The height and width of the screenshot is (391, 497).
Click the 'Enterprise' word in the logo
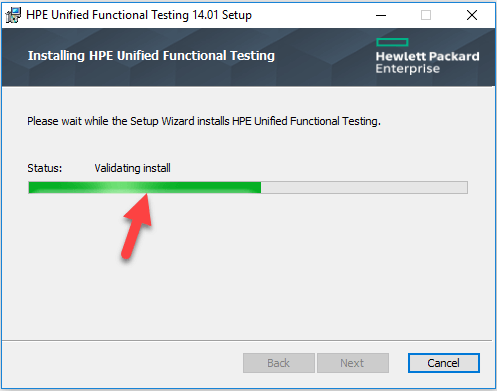point(408,69)
